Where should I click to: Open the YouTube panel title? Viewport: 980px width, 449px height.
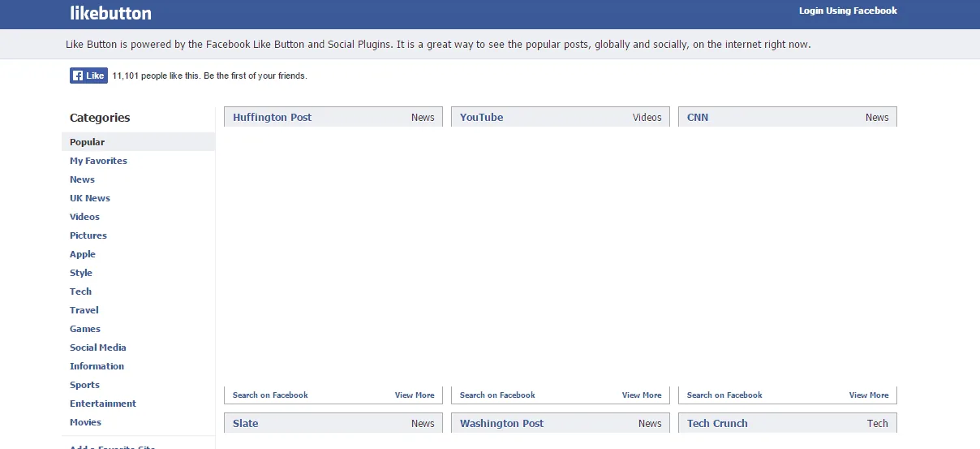point(481,117)
